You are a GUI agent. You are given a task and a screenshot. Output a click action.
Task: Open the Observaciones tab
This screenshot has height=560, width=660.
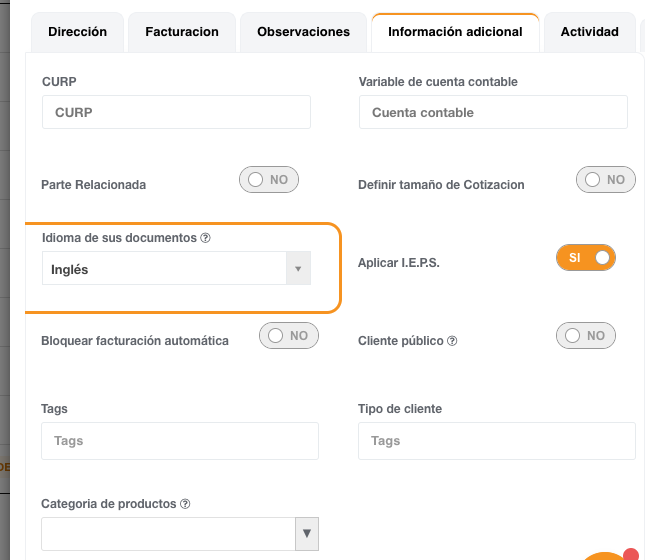pos(303,32)
